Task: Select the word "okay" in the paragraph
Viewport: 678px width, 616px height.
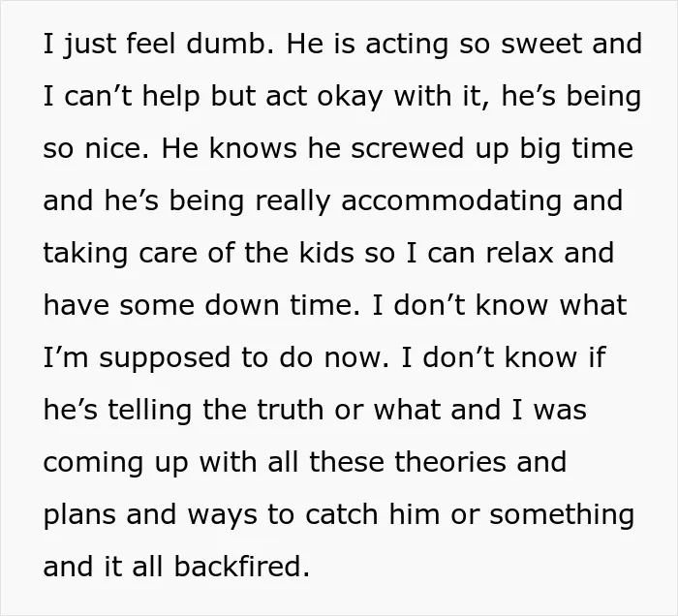Action: (350, 98)
